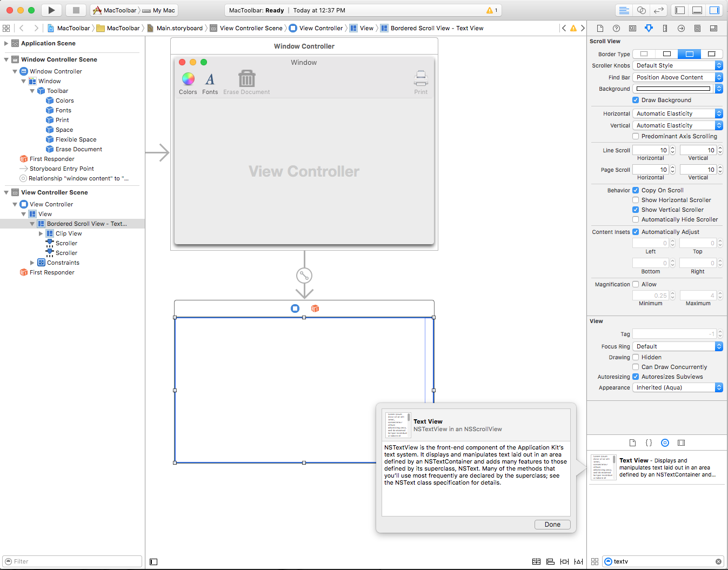728x570 pixels.
Task: Toggle Autoresizes Subviews checkbox
Action: pyautogui.click(x=636, y=377)
